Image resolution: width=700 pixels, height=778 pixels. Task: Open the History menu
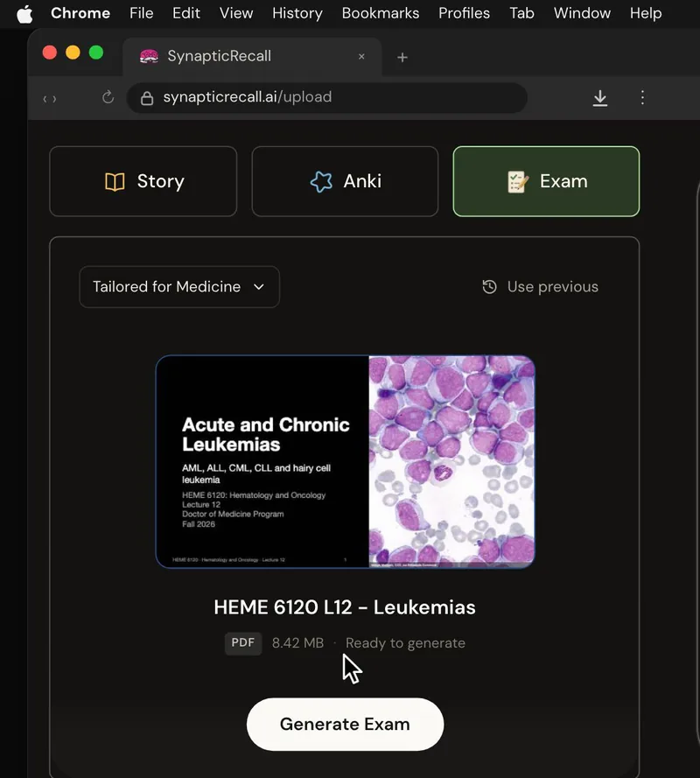[297, 13]
